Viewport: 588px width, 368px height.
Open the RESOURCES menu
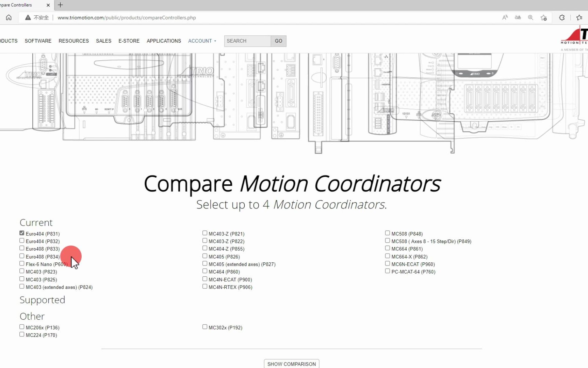(x=73, y=41)
